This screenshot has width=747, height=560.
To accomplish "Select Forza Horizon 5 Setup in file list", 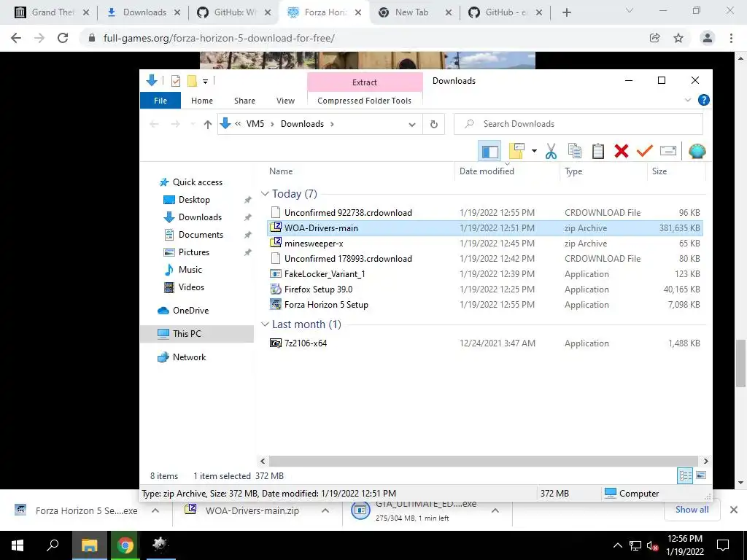I will point(485,304).
